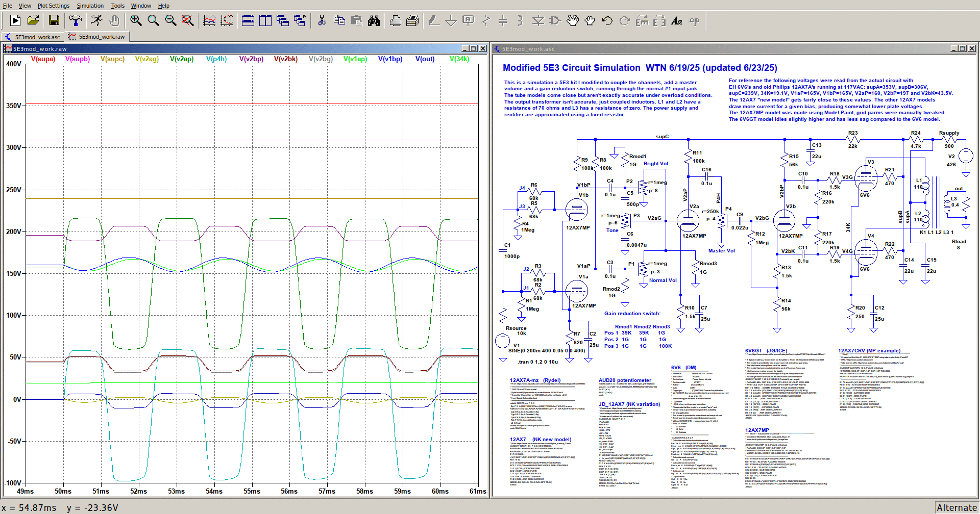The width and height of the screenshot is (980, 514).
Task: Click the V(v2ap) trace label
Action: [182, 59]
